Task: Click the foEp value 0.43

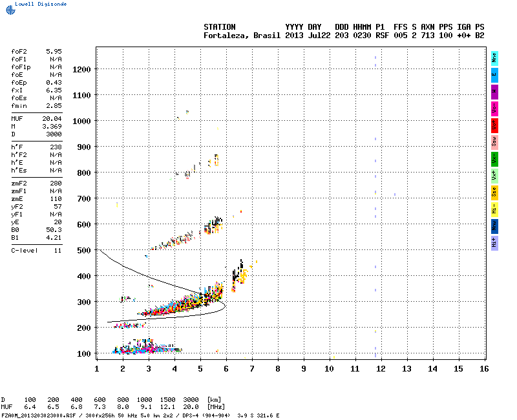Action: point(54,83)
